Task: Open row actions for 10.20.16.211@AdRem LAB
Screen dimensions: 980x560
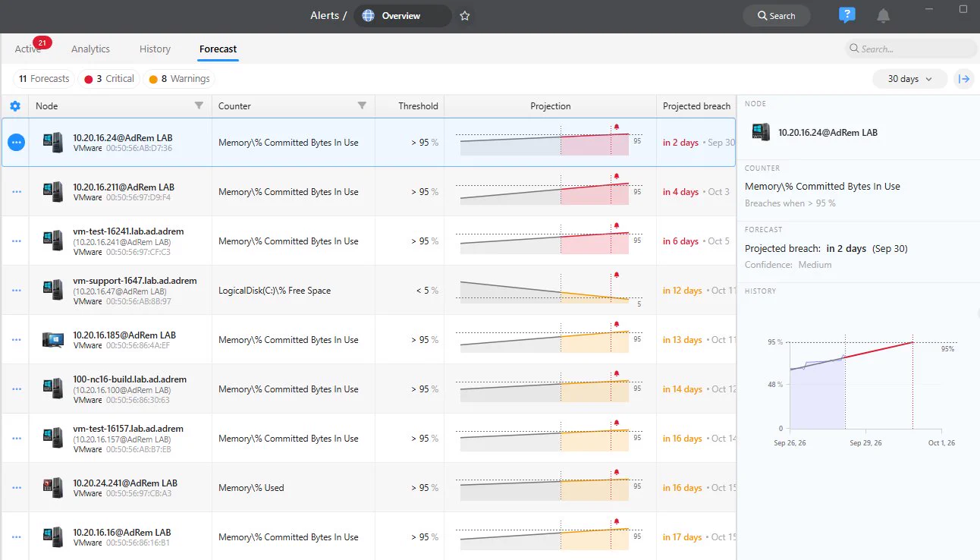Action: click(x=17, y=192)
